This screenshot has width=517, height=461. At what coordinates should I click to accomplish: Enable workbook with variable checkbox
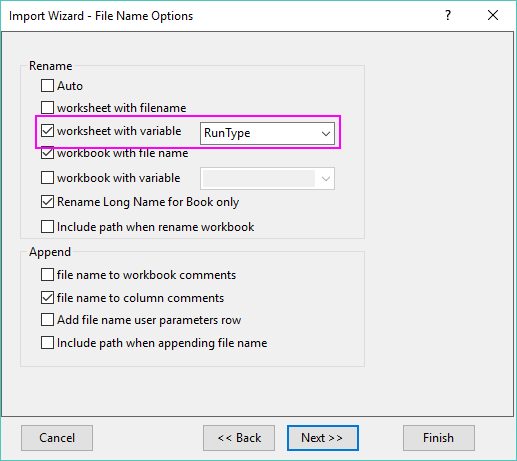[47, 178]
